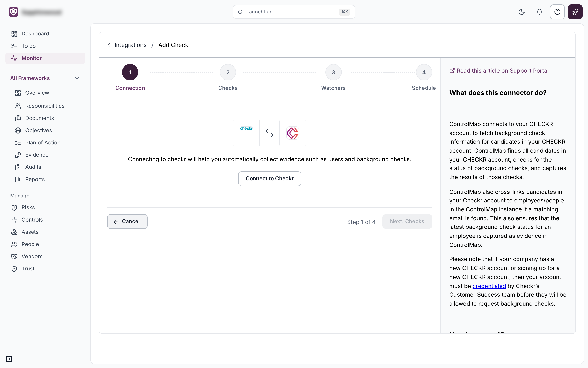588x368 pixels.
Task: Select step 2 Checks circle
Action: [x=228, y=72]
